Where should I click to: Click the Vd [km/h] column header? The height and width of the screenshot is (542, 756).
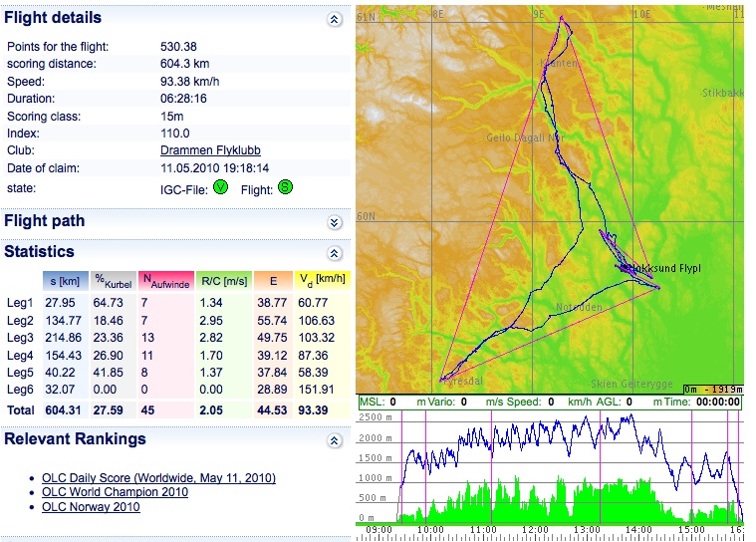322,281
